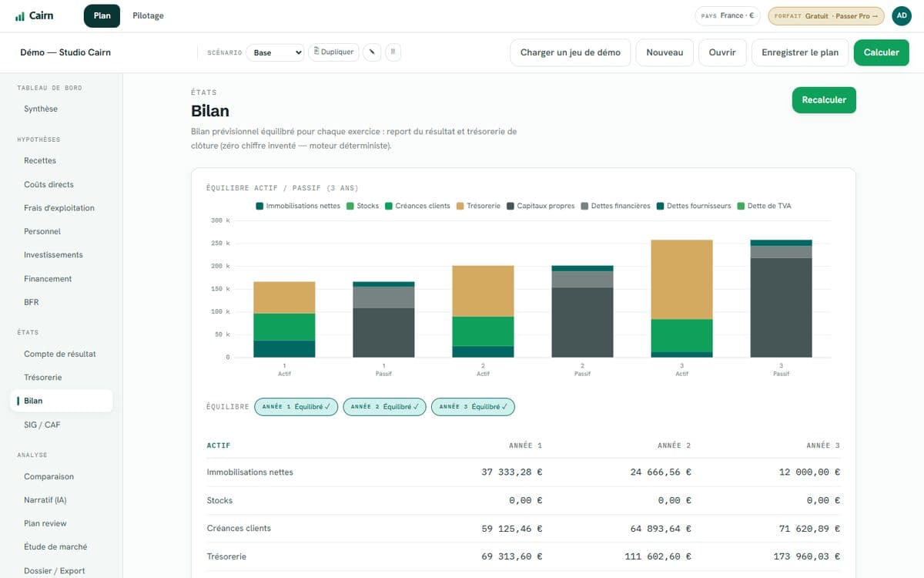This screenshot has height=578, width=924.
Task: Click the Ouvrir button
Action: tap(722, 52)
